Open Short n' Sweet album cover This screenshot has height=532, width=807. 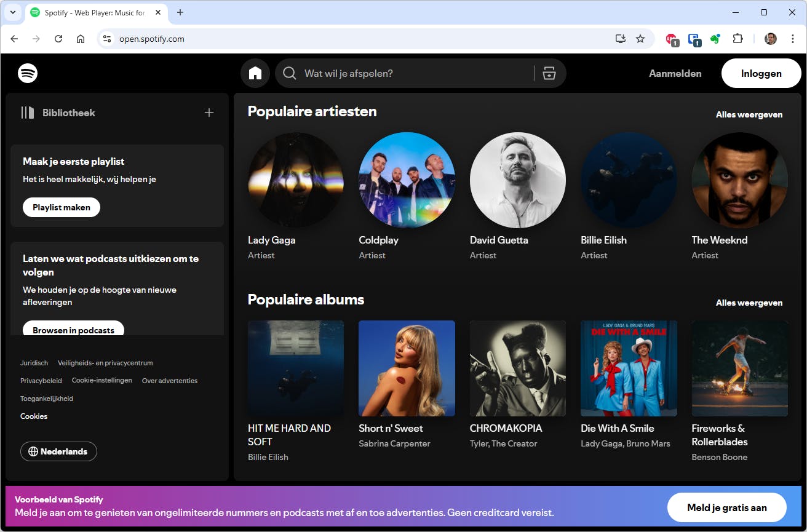(407, 368)
